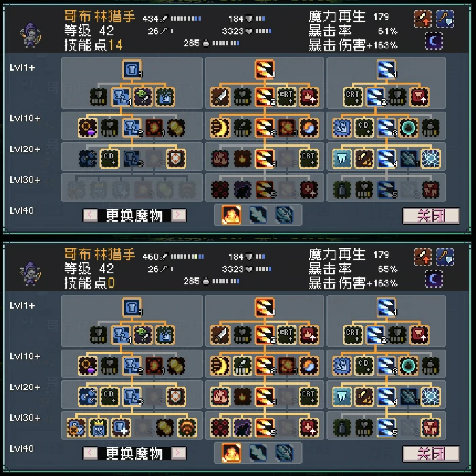Click left arrow beside 更换魔物 in 14-skill-point panel
This screenshot has width=476, height=476.
coord(90,216)
